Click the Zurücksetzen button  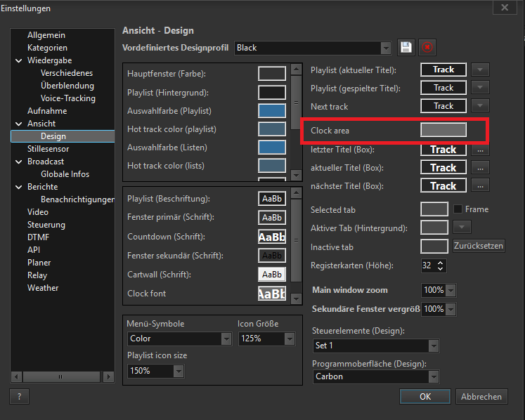tap(479, 246)
